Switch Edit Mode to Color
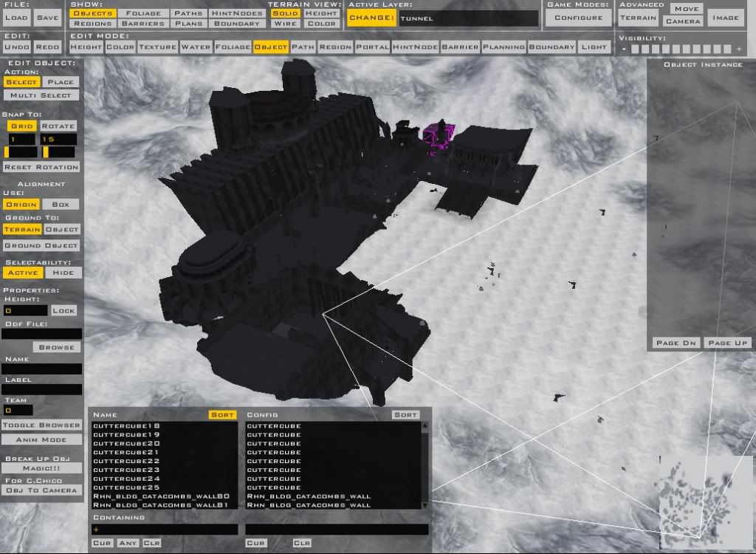Image resolution: width=756 pixels, height=554 pixels. point(120,47)
